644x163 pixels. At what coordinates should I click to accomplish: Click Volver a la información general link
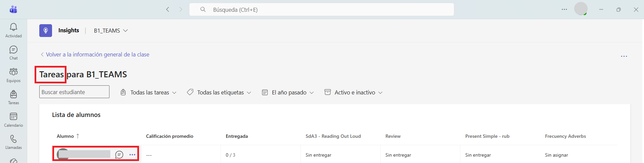click(95, 54)
